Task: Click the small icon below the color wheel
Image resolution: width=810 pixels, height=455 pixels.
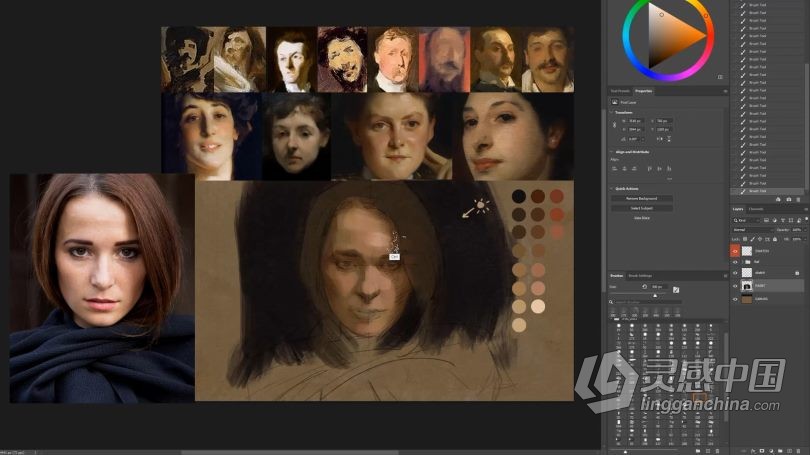Action: [720, 77]
